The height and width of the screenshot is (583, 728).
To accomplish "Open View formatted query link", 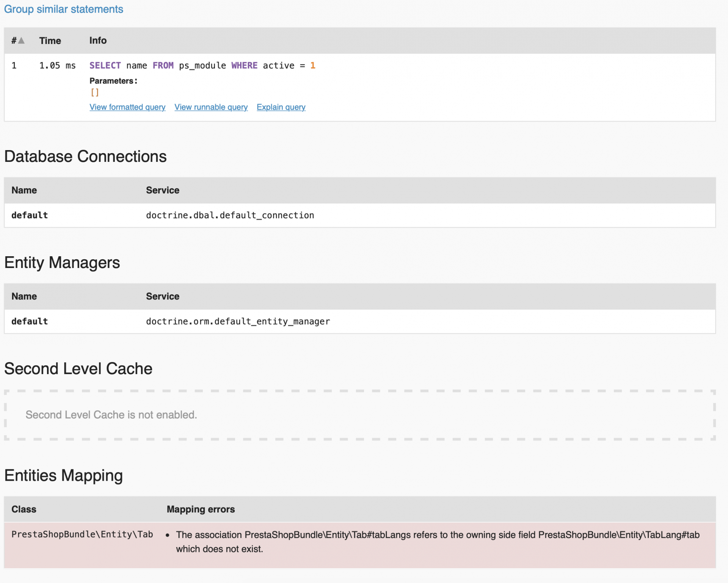I will coord(127,107).
